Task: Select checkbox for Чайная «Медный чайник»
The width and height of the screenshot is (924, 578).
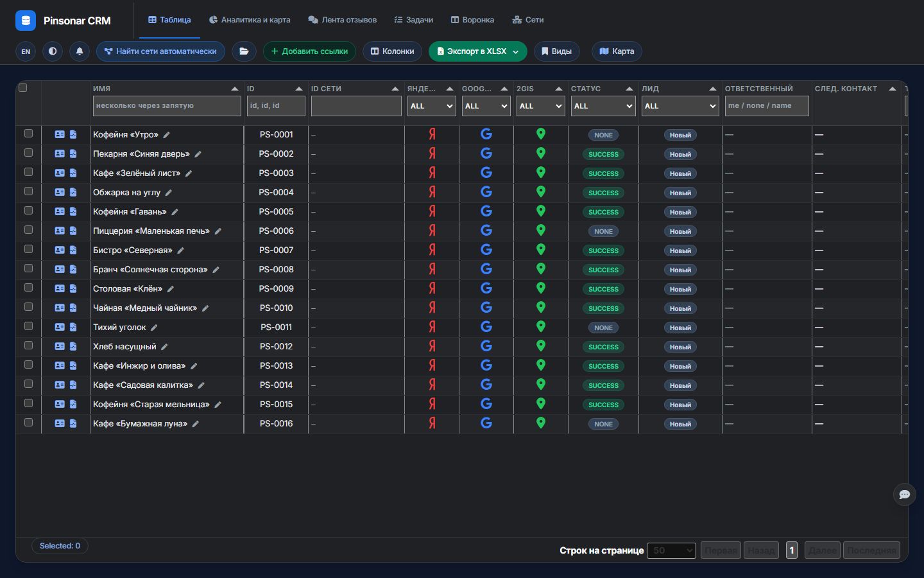Action: click(x=28, y=307)
